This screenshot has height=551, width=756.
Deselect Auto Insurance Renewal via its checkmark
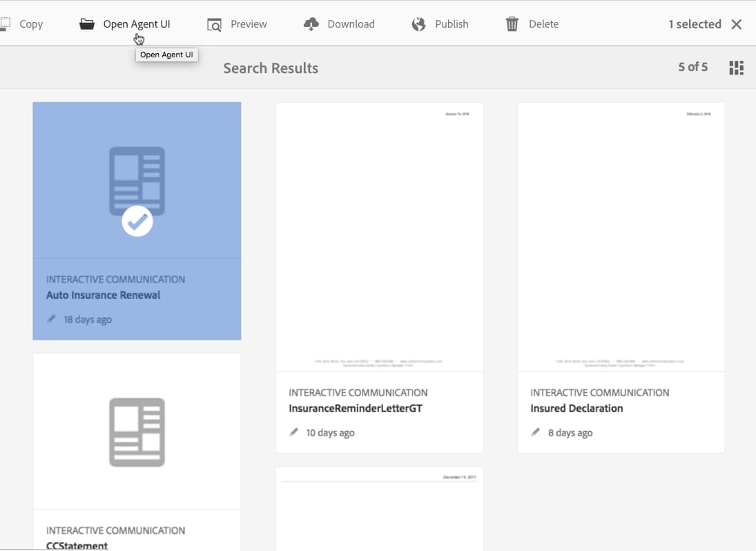tap(136, 221)
